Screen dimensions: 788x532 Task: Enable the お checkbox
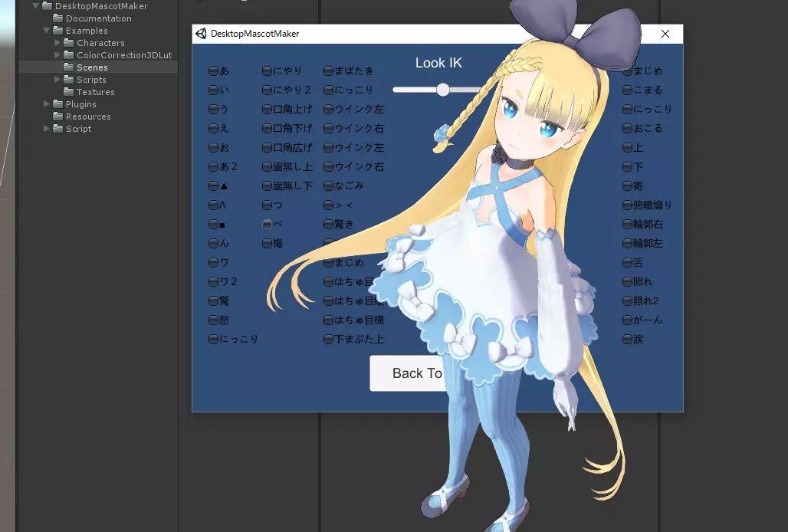click(x=213, y=148)
